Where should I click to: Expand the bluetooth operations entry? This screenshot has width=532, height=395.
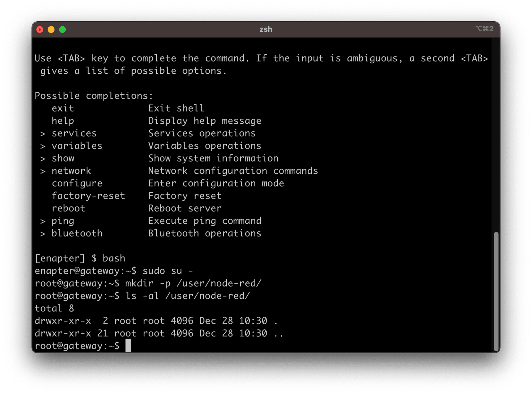pos(77,233)
